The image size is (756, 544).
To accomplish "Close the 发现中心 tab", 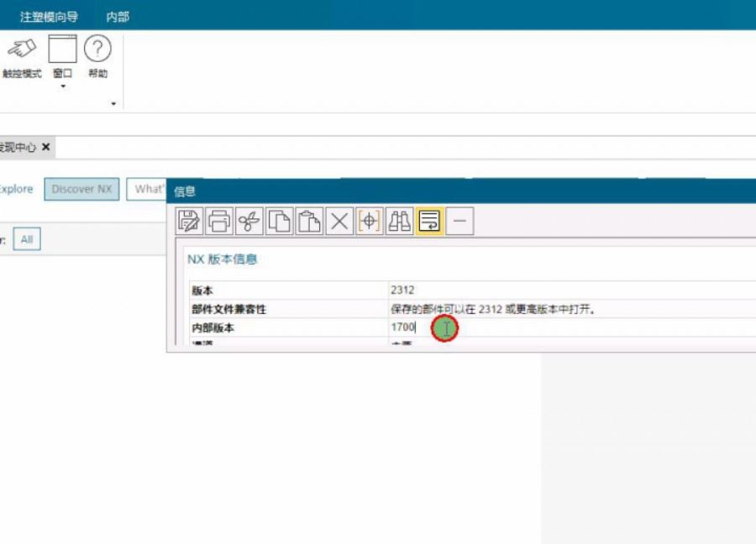I will (46, 147).
